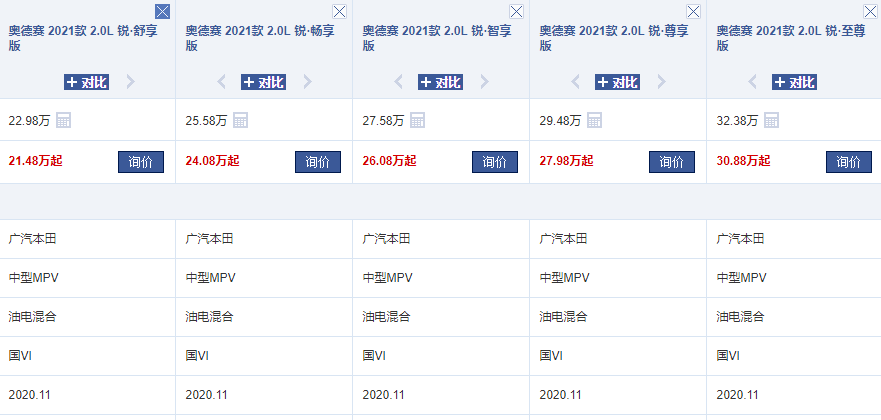Move 锐·畅享版 column left with arrow

[221, 82]
